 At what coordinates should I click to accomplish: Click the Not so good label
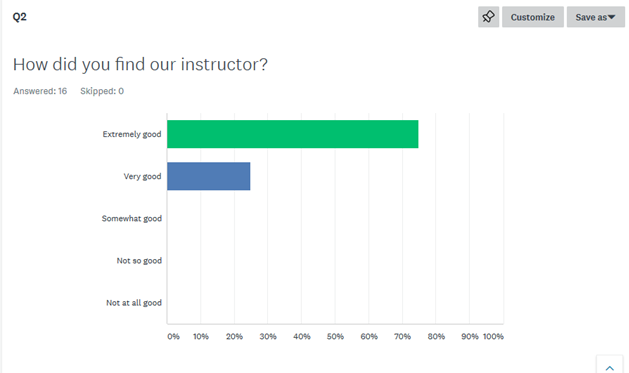click(139, 261)
